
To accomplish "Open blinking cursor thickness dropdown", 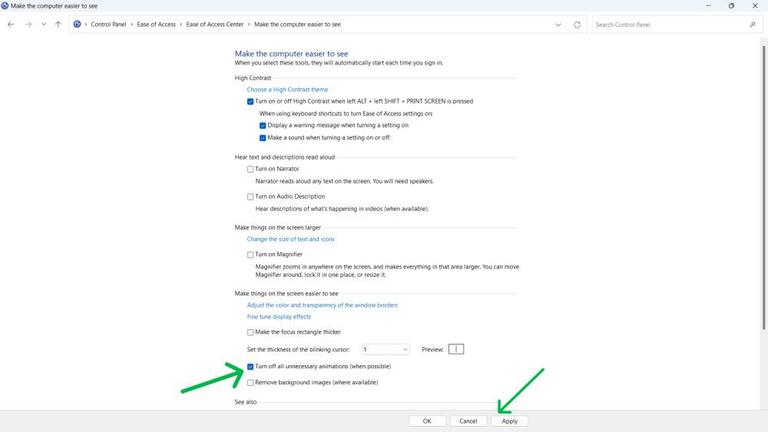I will tap(385, 349).
